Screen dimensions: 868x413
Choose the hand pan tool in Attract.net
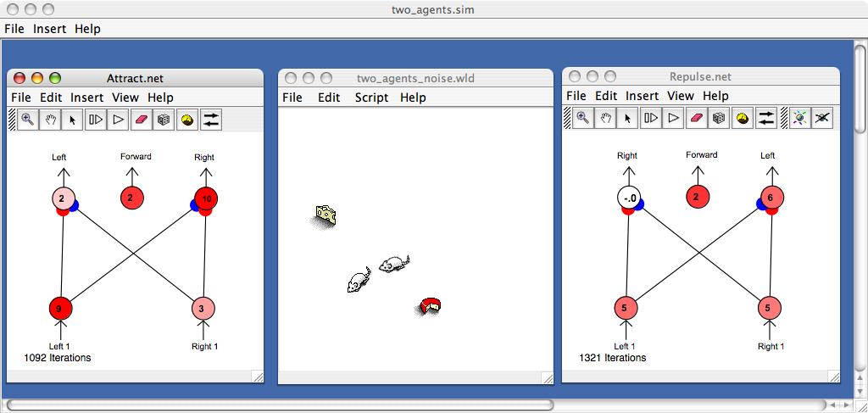[x=50, y=120]
